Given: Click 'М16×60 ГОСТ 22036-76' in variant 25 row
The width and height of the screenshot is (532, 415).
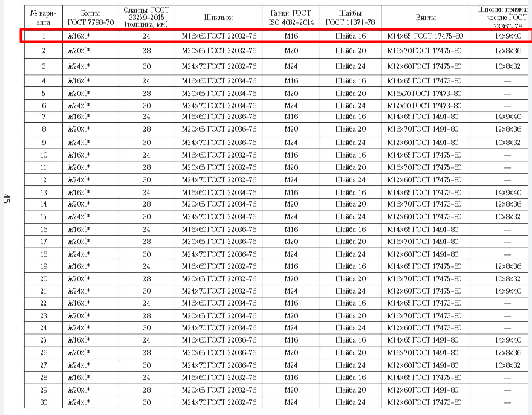Looking at the screenshot, I should point(219,339).
